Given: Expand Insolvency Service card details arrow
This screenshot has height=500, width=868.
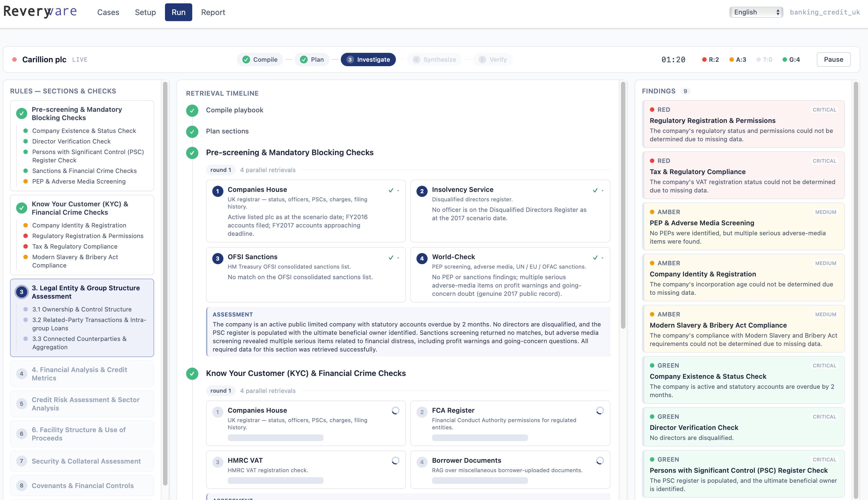Looking at the screenshot, I should [603, 190].
